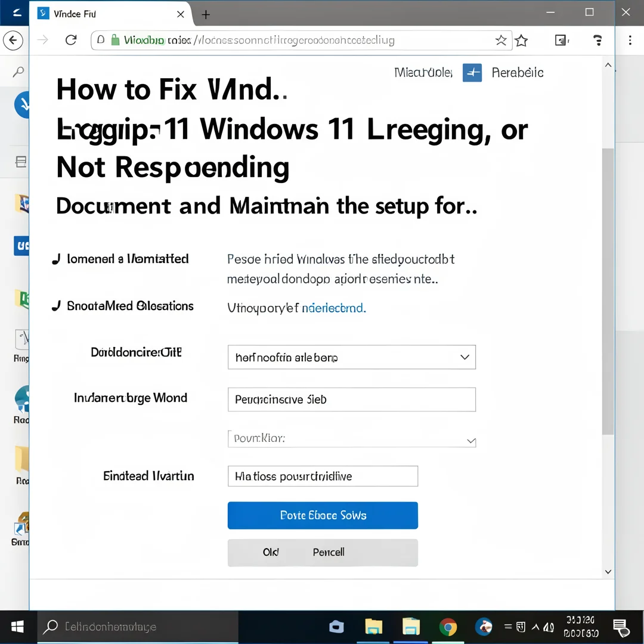Image resolution: width=644 pixels, height=644 pixels.
Task: Click the address bar URL field
Action: pyautogui.click(x=302, y=41)
